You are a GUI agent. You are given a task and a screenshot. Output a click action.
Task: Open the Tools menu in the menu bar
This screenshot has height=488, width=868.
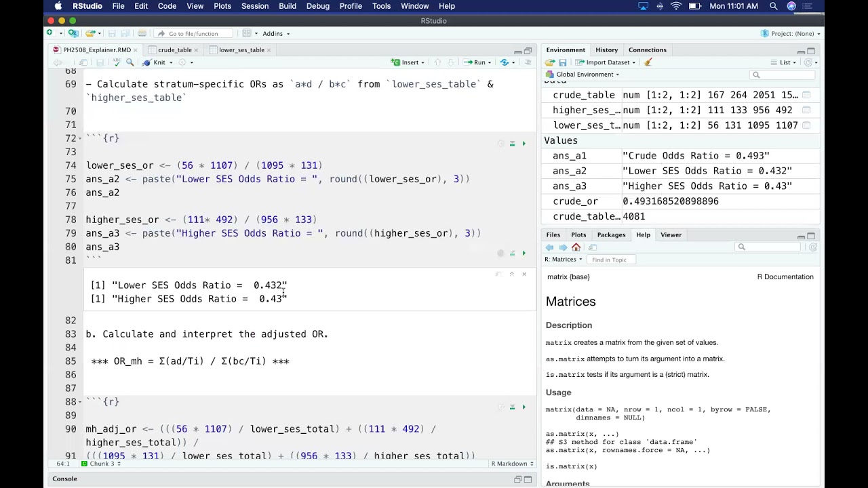381,6
